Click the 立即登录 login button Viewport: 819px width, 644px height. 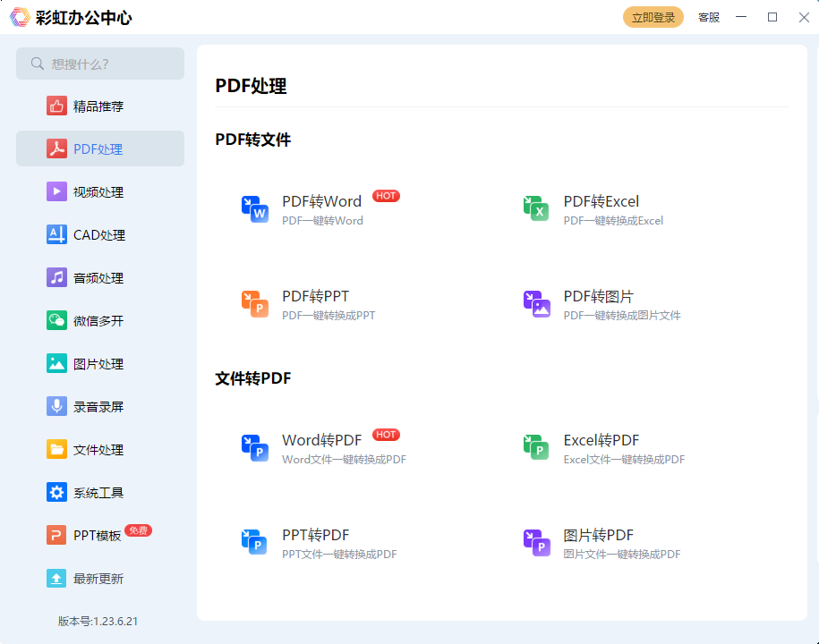653,17
